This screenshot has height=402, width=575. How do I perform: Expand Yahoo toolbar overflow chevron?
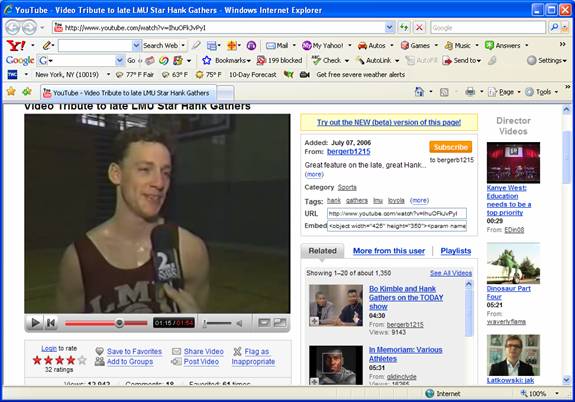(x=563, y=44)
